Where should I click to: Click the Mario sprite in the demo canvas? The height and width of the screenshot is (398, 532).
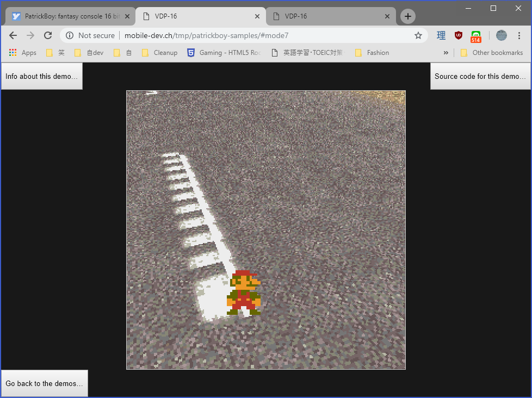[244, 293]
